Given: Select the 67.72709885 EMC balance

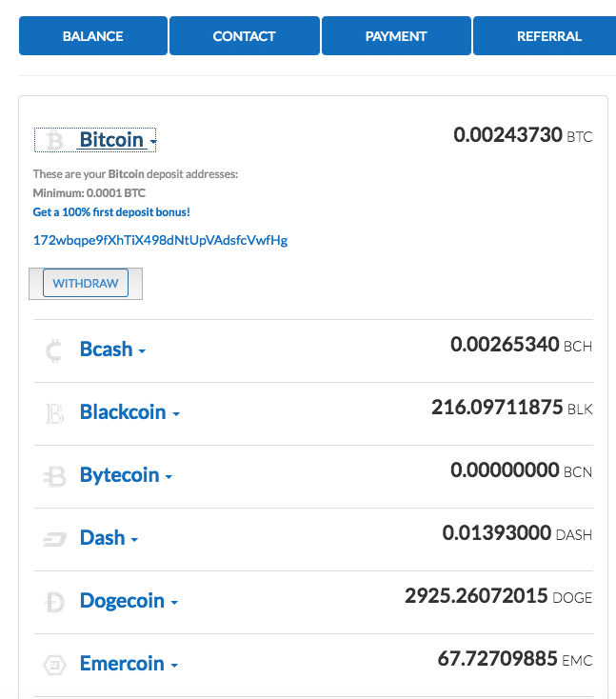Looking at the screenshot, I should (x=515, y=659).
